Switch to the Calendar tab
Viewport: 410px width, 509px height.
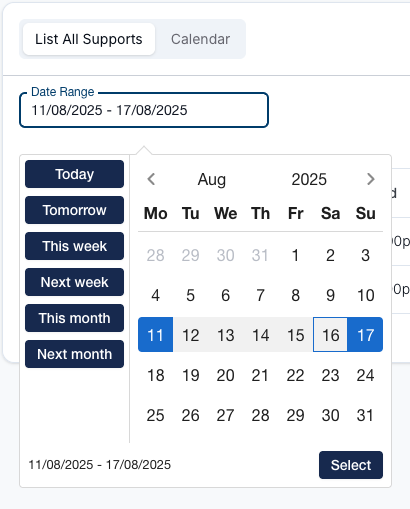pyautogui.click(x=200, y=39)
